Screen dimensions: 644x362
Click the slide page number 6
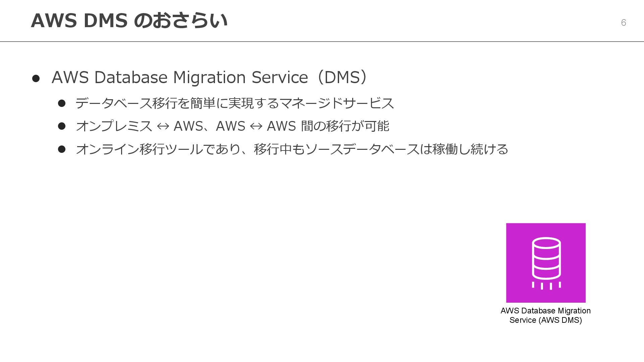[623, 22]
